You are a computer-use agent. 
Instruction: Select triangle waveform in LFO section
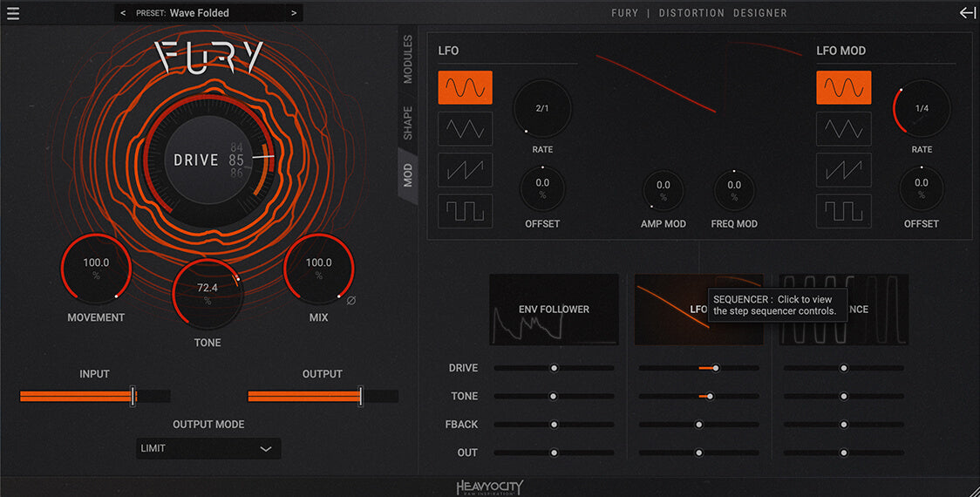(465, 129)
